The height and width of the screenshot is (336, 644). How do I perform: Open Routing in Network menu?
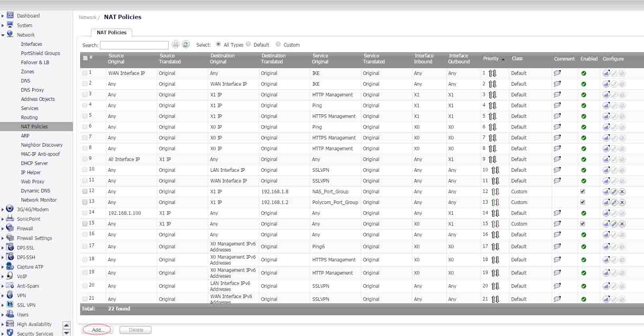click(29, 118)
